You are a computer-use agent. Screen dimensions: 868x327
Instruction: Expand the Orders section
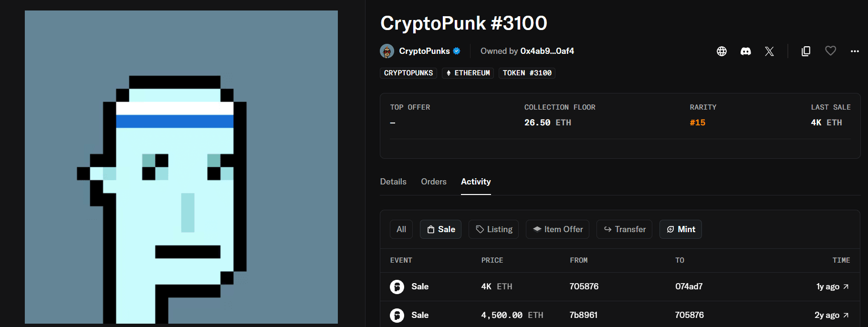[x=433, y=182]
